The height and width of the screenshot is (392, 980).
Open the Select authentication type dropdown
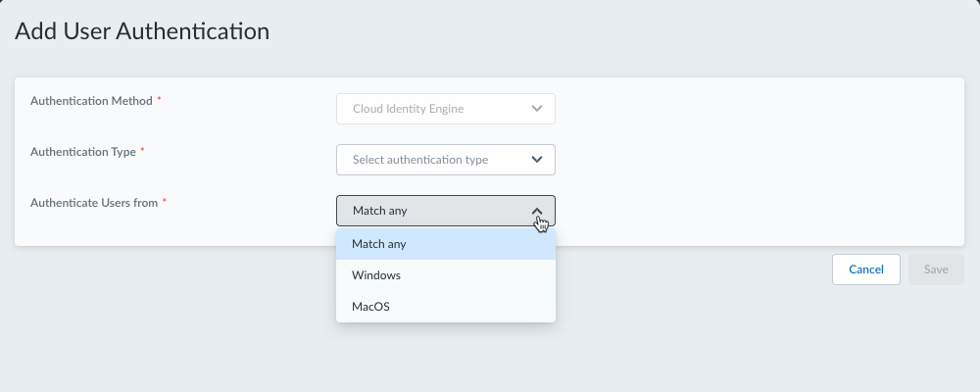(x=446, y=160)
